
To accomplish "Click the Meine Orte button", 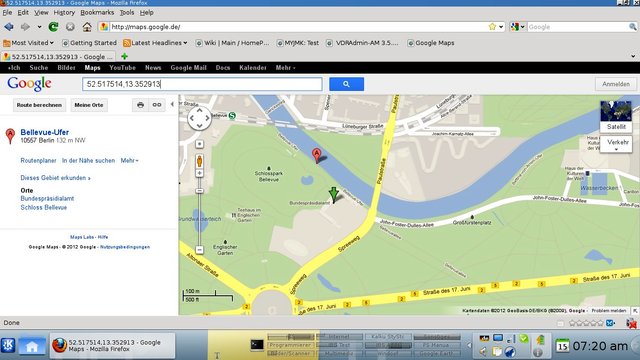I will coord(89,105).
